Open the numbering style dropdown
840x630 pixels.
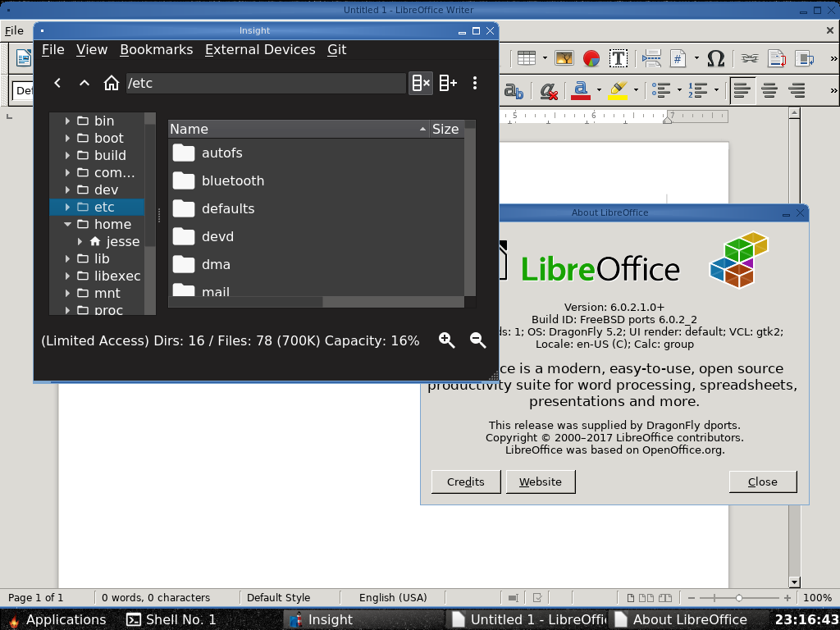(x=716, y=90)
